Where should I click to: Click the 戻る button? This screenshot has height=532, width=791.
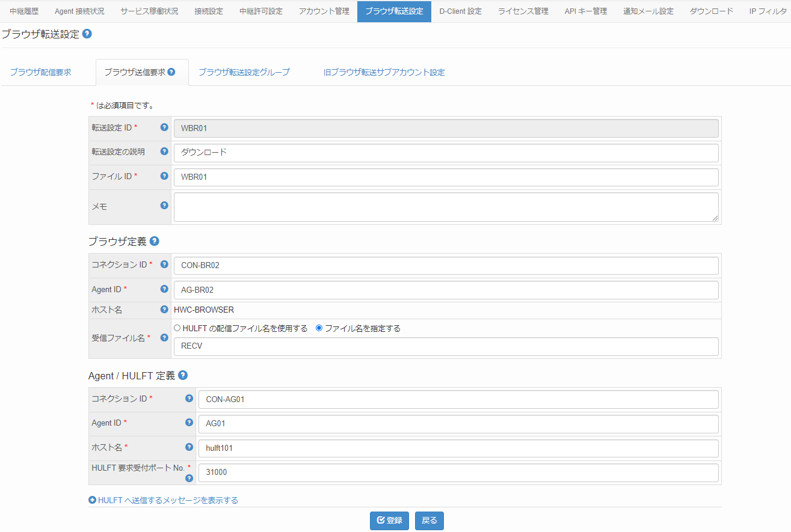pos(429,521)
